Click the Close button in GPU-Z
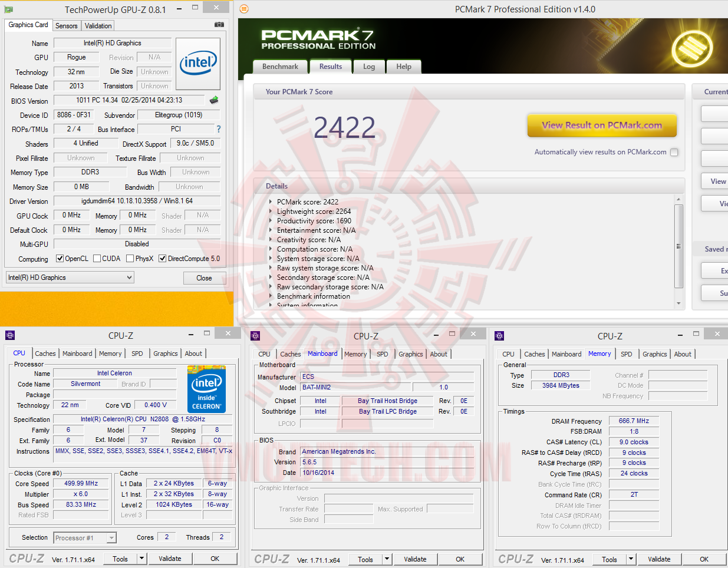 click(204, 278)
